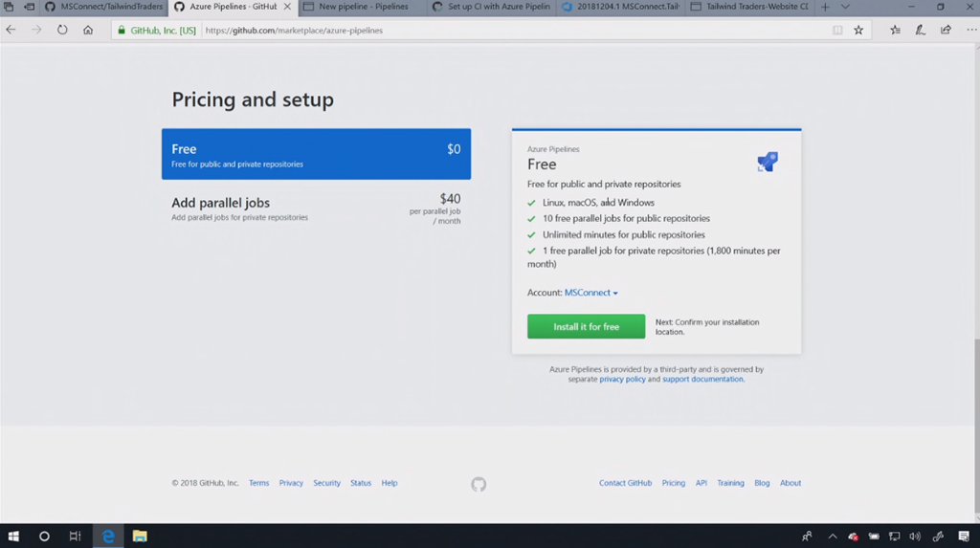Open Blog footer link

762,483
